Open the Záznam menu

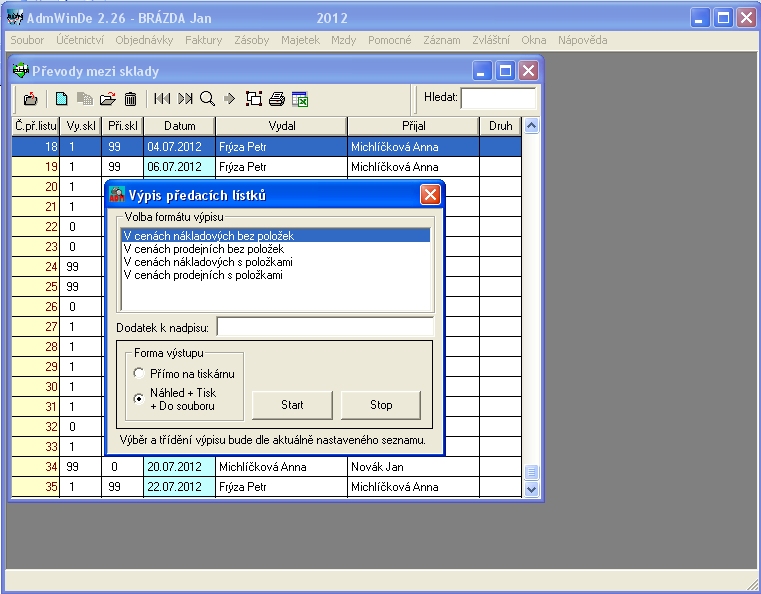click(x=442, y=40)
